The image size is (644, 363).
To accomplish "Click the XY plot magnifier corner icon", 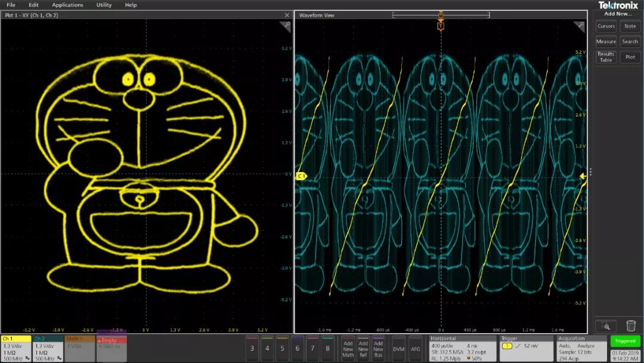I will [x=285, y=27].
